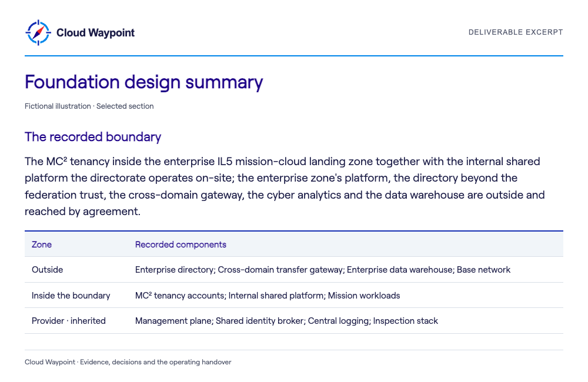This screenshot has width=588, height=382.
Task: Select the "The recorded boundary" heading
Action: point(93,137)
